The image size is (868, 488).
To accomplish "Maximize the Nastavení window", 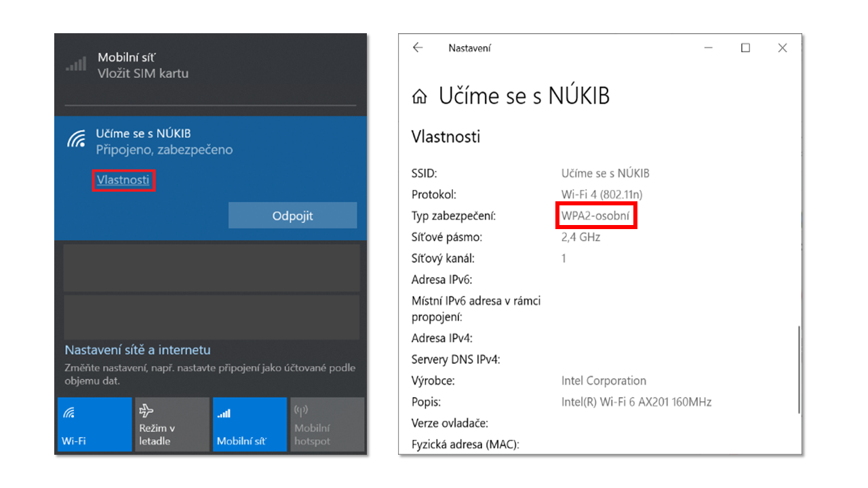I will tap(745, 48).
